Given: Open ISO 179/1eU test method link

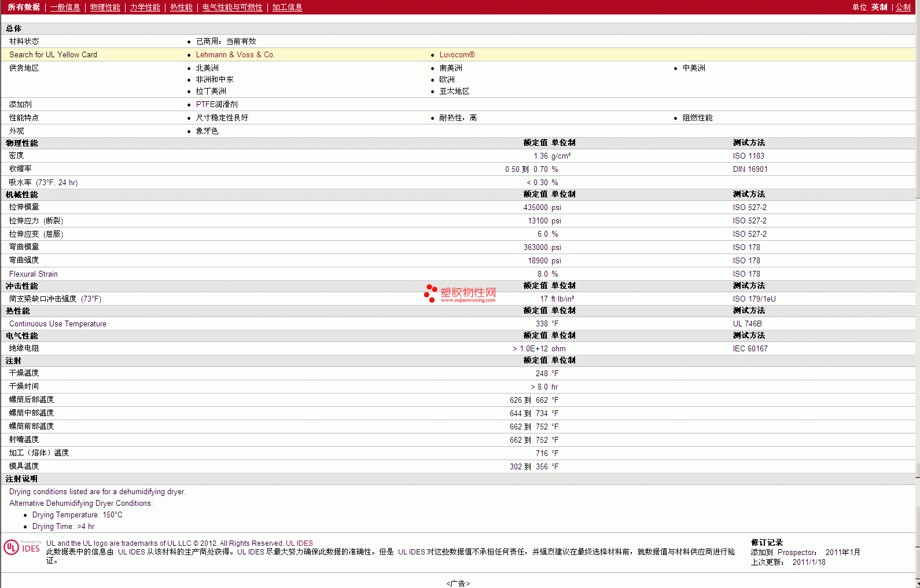Looking at the screenshot, I should (x=755, y=299).
